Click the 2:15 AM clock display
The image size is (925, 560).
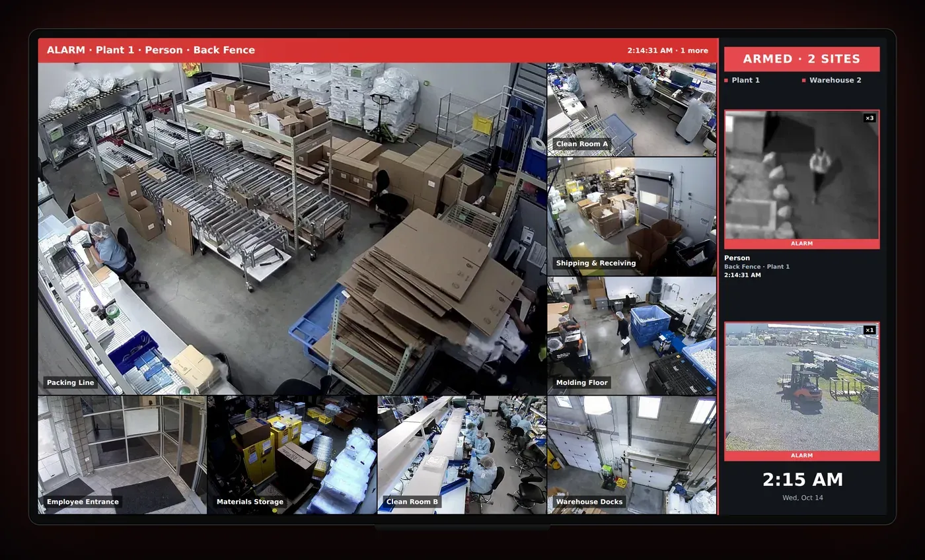(802, 480)
